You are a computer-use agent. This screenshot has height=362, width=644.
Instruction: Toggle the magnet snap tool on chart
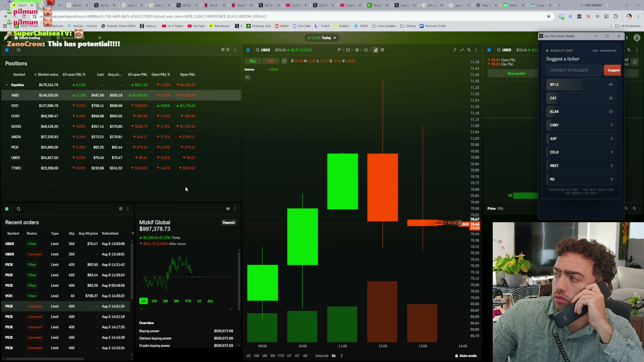tap(382, 50)
